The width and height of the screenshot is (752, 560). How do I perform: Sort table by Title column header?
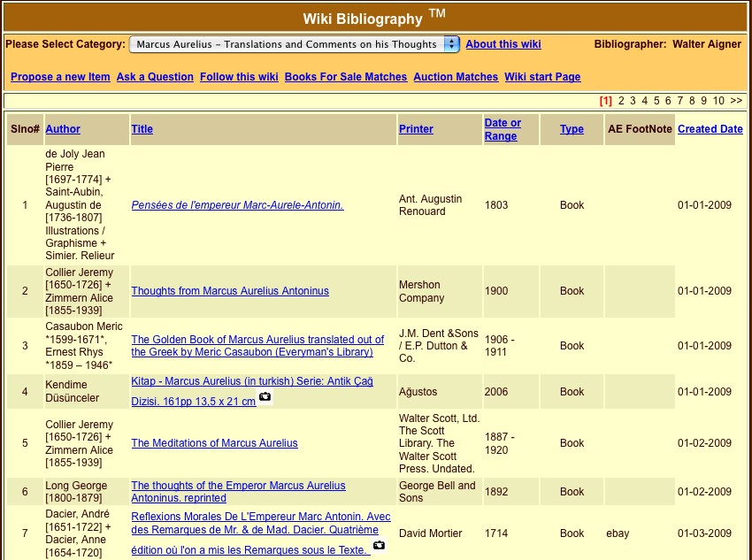tap(142, 129)
